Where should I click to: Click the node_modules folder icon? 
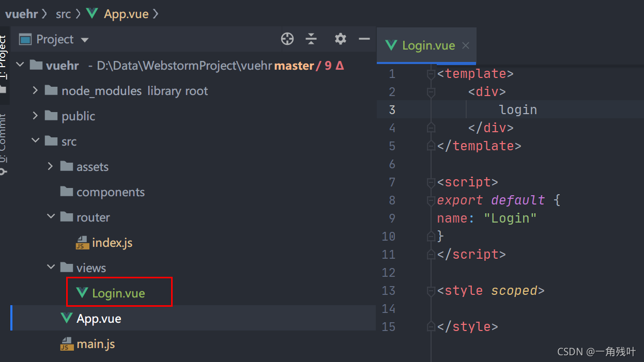(51, 91)
